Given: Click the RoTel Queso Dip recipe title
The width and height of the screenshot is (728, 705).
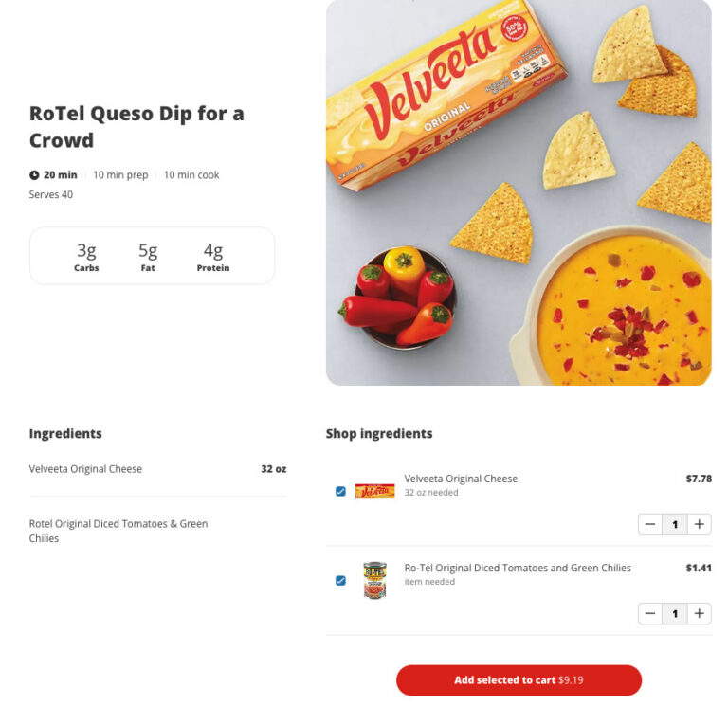Looking at the screenshot, I should [136, 127].
